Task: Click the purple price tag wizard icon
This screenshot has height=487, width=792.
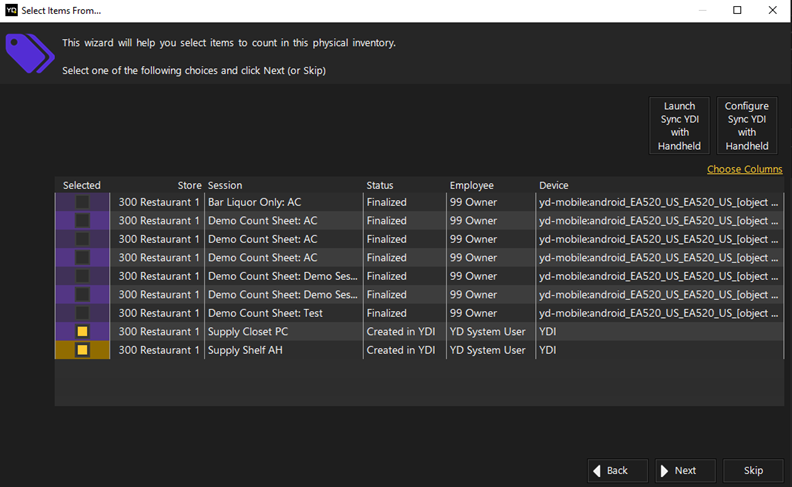Action: 30,53
